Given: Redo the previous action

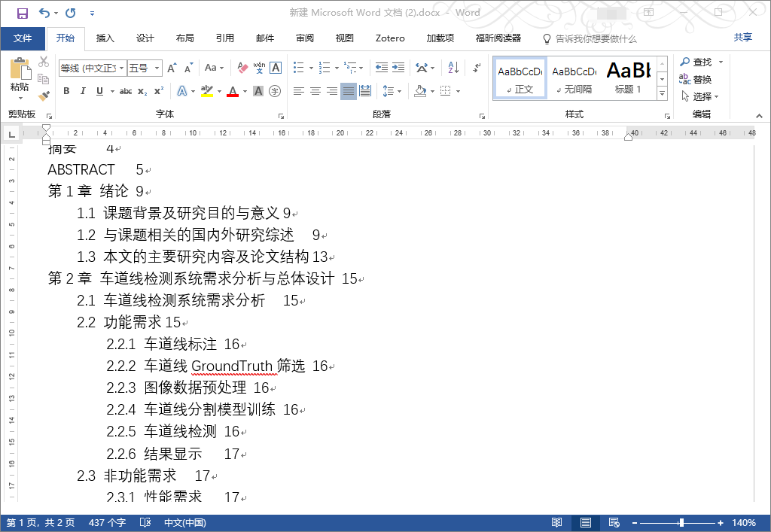Looking at the screenshot, I should click(71, 14).
